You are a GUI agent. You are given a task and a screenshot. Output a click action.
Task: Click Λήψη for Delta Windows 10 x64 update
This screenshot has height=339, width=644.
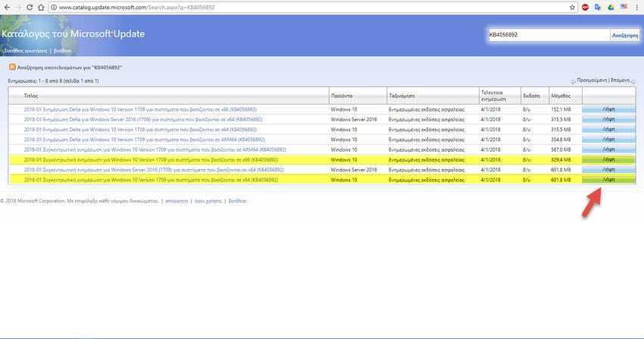(608, 130)
